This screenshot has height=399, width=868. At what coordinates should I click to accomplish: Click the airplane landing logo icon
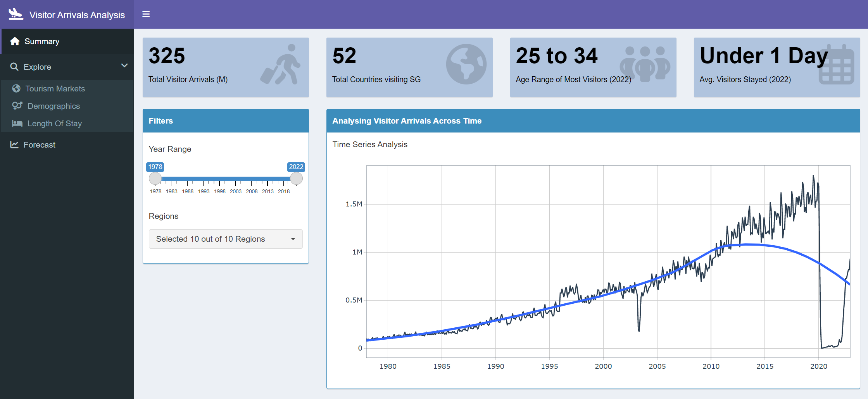(x=16, y=14)
